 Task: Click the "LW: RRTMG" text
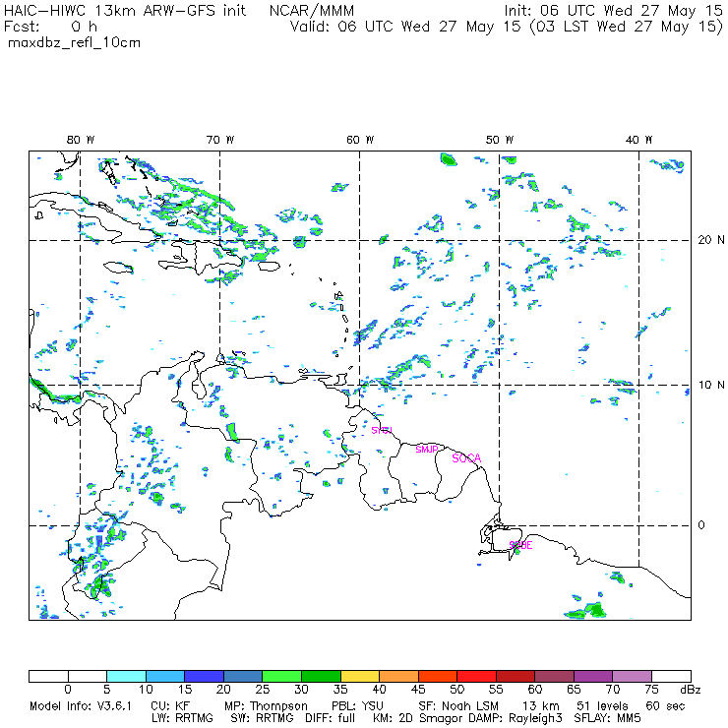[x=182, y=718]
